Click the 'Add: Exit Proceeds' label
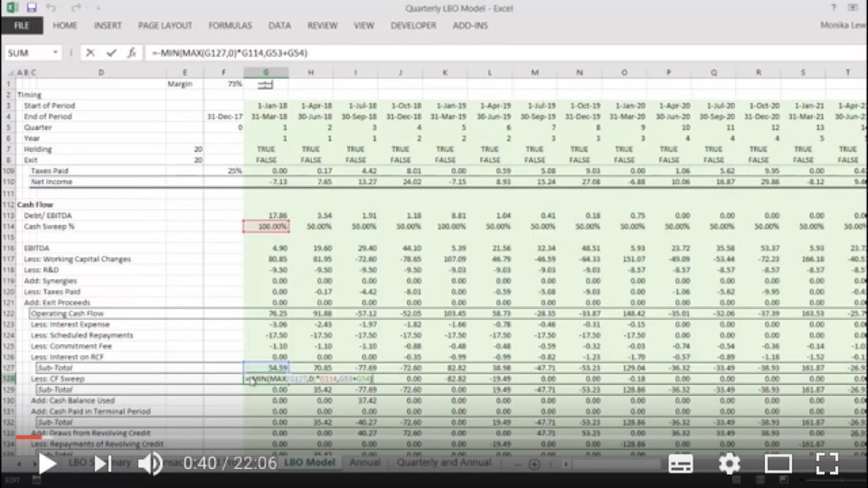 click(x=57, y=302)
